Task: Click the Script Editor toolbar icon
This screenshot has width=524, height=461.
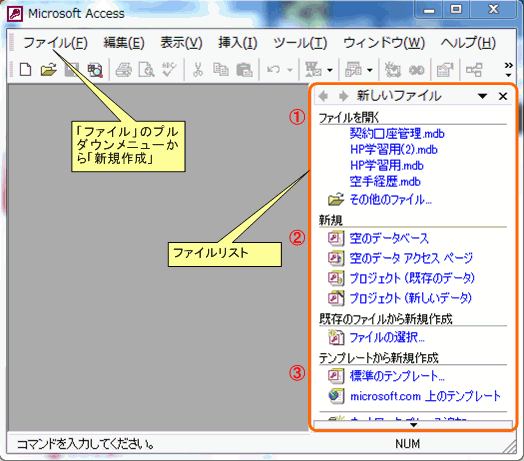Action: [417, 70]
